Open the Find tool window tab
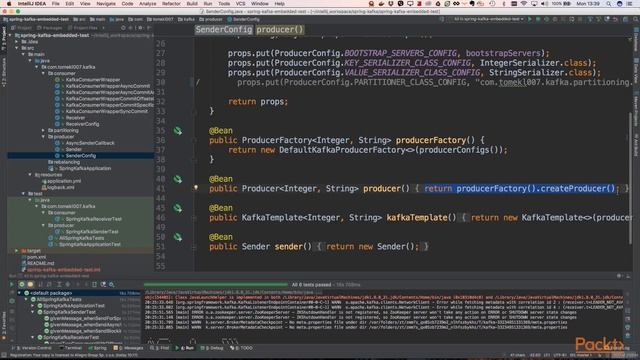Viewport: 640px width, 360px height. pyautogui.click(x=160, y=348)
